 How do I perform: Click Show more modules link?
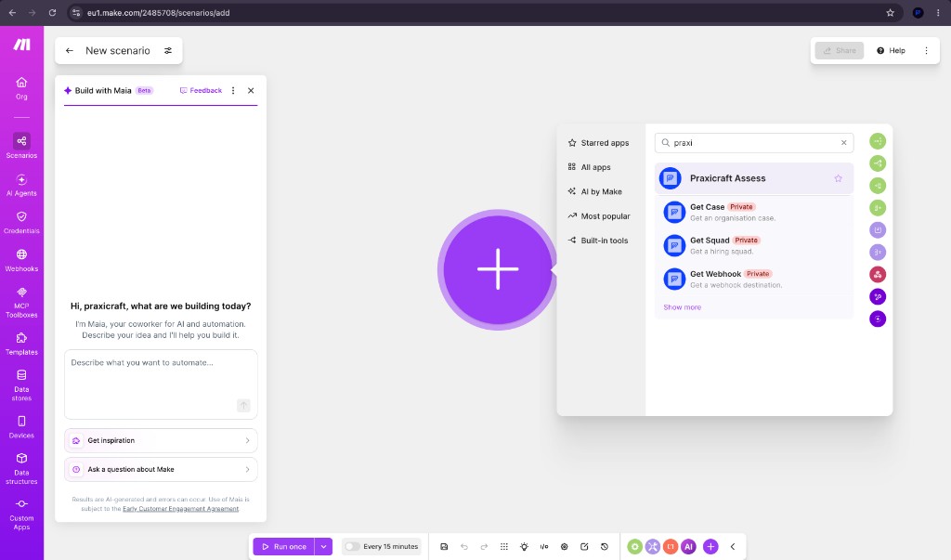tap(682, 307)
